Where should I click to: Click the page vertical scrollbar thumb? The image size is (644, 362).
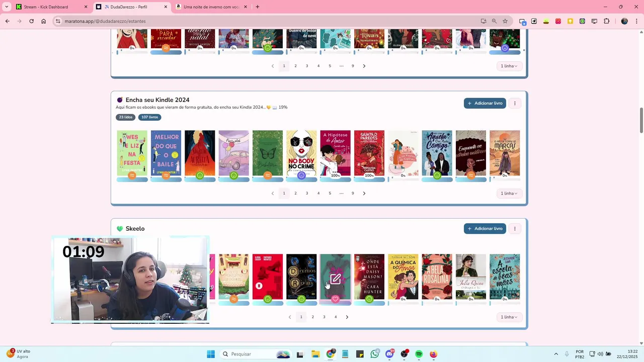click(x=641, y=120)
